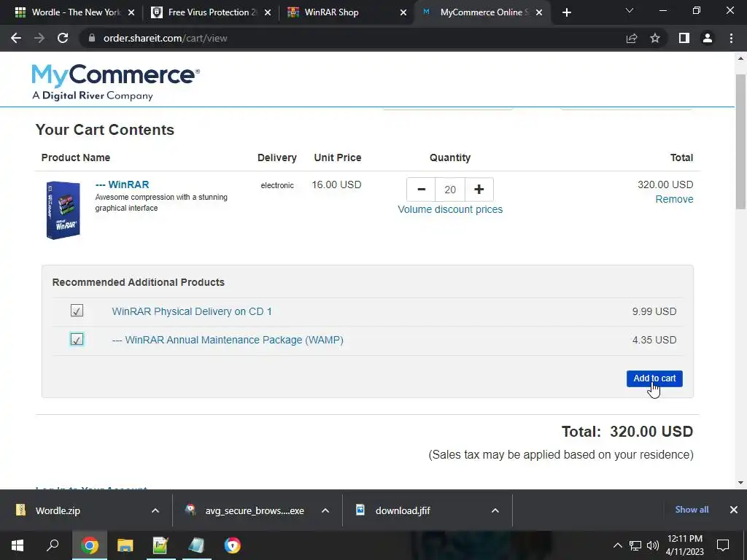Click the quantity field showing 20
Viewport: 747px width, 560px height.
(x=450, y=190)
